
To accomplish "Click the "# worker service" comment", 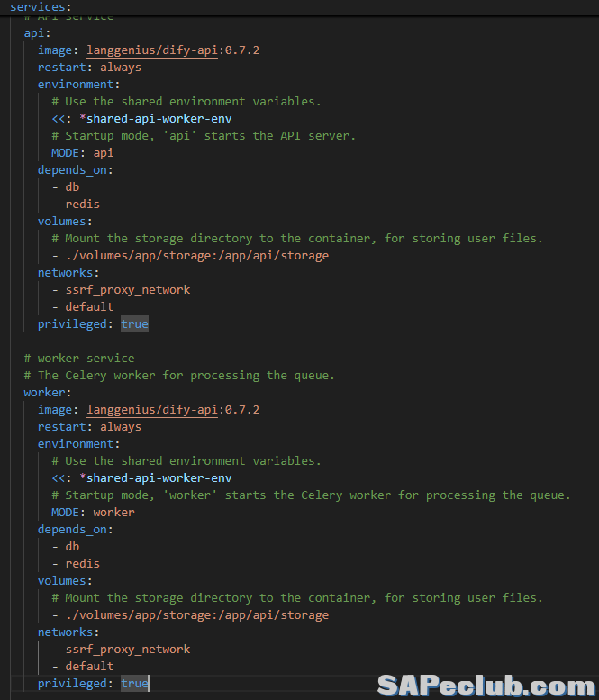I will point(79,359).
